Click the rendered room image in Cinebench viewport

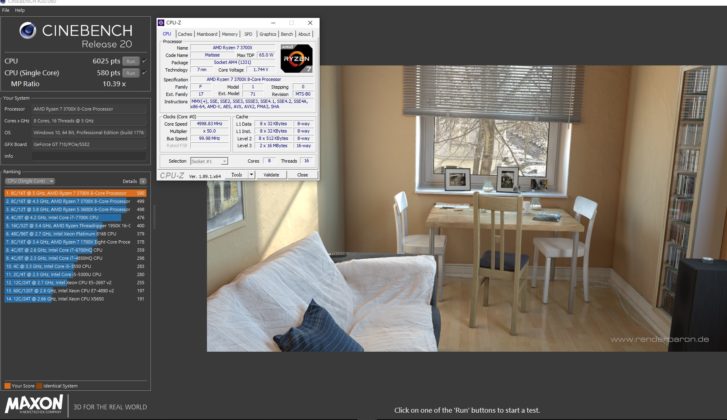pyautogui.click(x=466, y=208)
